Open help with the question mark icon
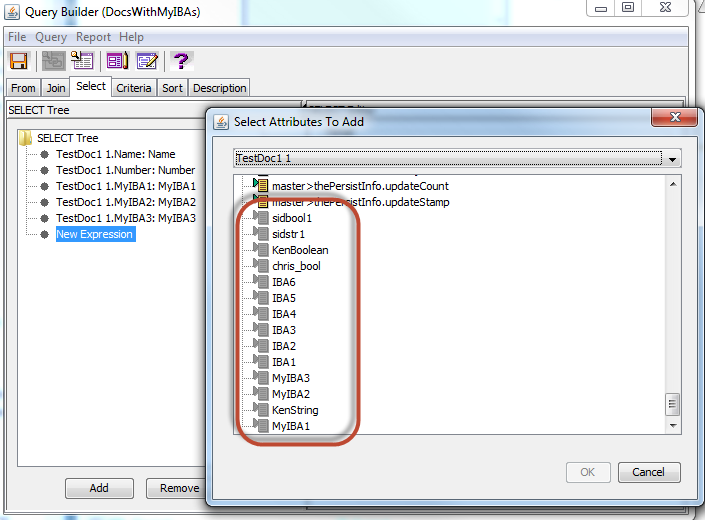The width and height of the screenshot is (705, 520). [x=182, y=61]
